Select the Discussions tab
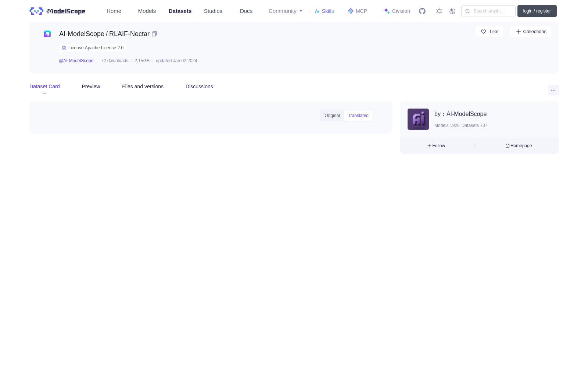Image resolution: width=588 pixels, height=368 pixels. point(199,86)
